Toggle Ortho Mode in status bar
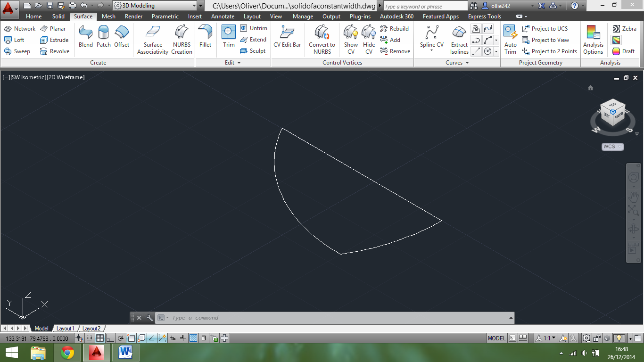The width and height of the screenshot is (644, 362). pyautogui.click(x=110, y=338)
